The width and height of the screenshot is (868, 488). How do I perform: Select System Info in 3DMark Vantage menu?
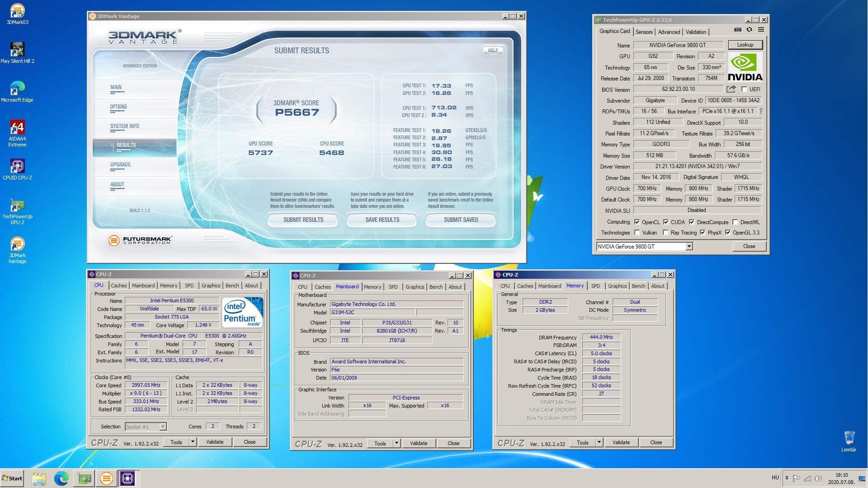[x=125, y=127]
